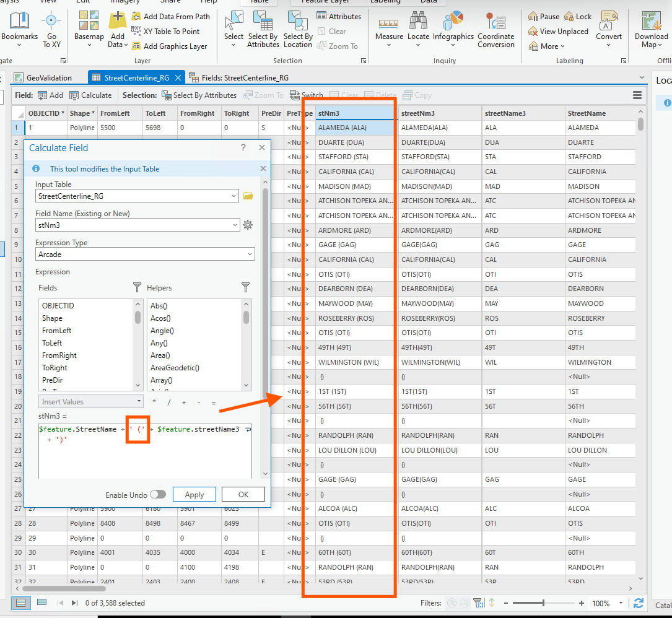Open the view tabs list chevron

tap(642, 77)
